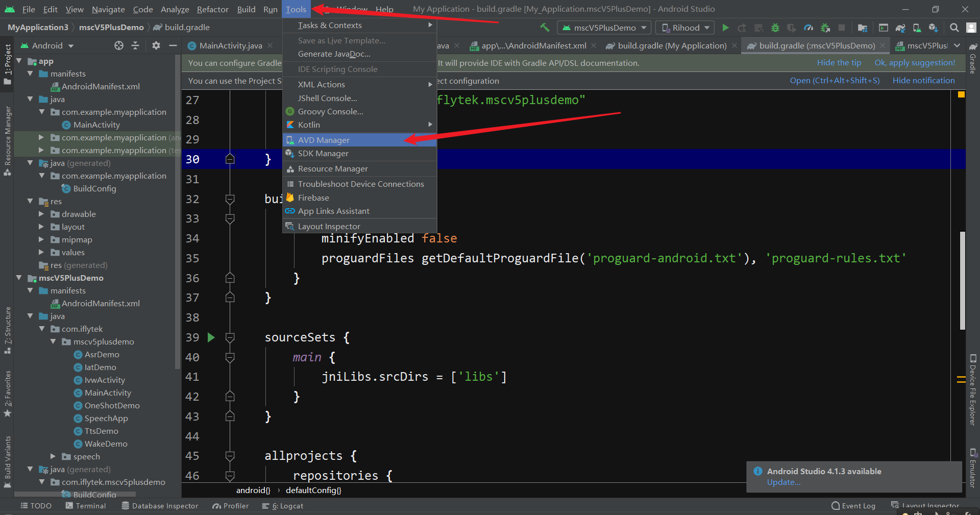Toggle the Build Variants tool window

click(x=7, y=461)
